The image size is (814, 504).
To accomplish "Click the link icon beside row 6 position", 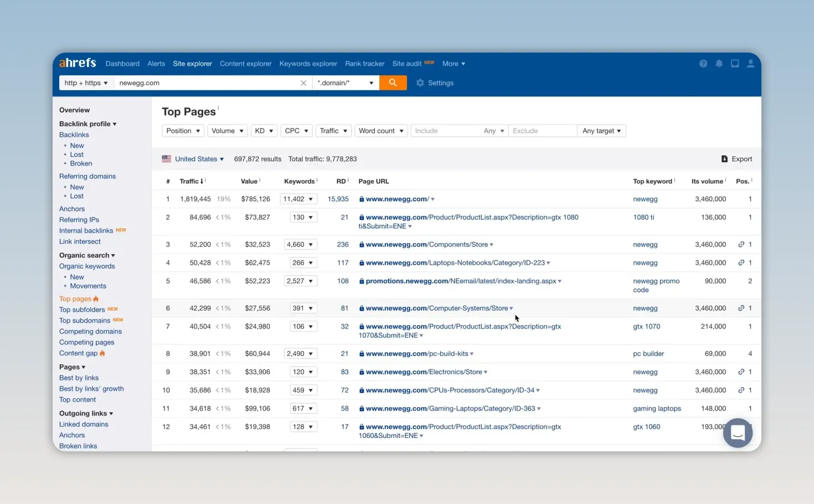I will [741, 308].
